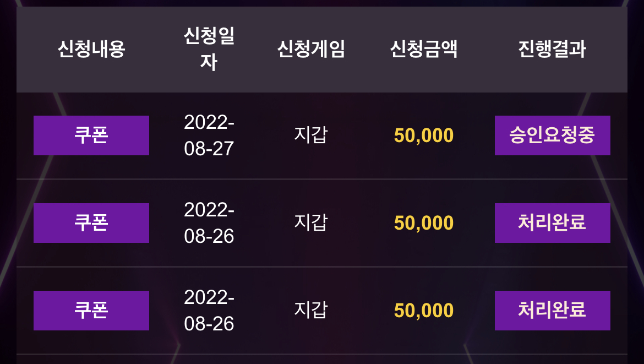644x364 pixels.
Task: Click the 신청내용 column header
Action: (x=91, y=49)
